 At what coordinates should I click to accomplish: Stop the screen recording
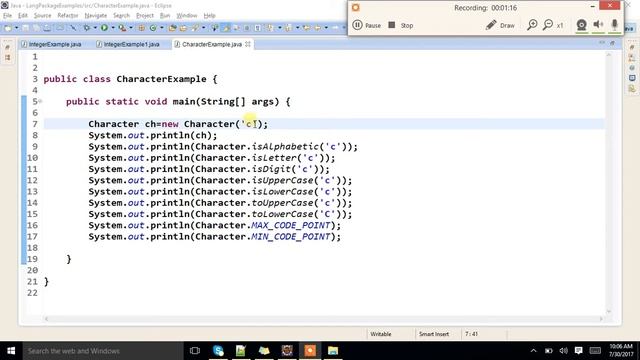401,25
